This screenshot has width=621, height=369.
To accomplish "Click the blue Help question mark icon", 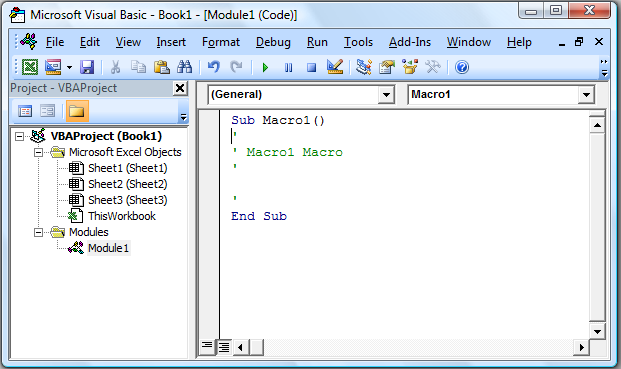I will 462,67.
